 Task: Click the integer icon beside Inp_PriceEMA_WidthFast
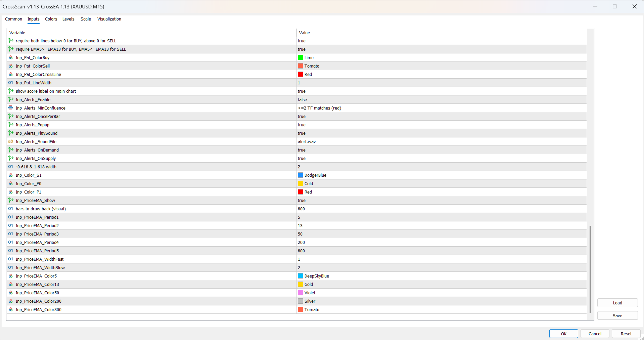coord(11,259)
